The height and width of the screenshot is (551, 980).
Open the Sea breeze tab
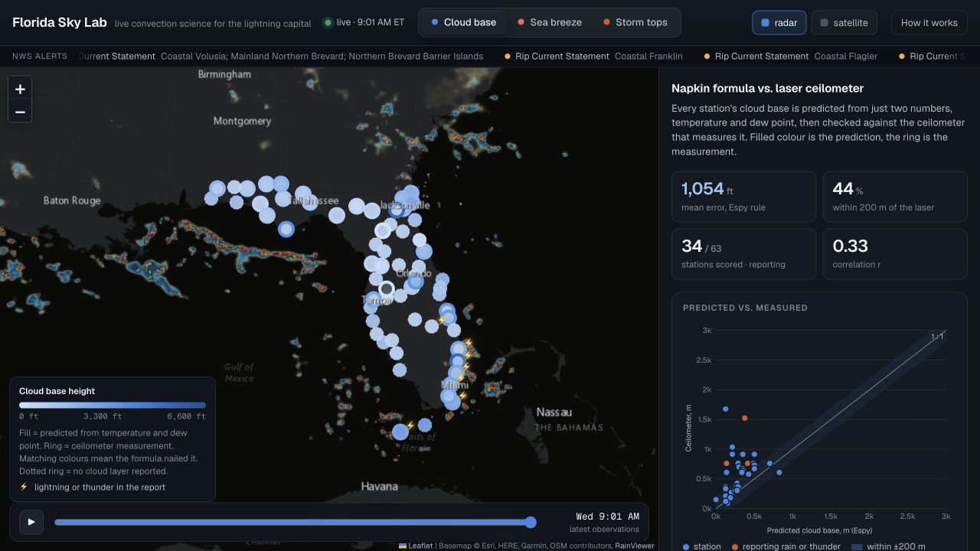pyautogui.click(x=549, y=22)
